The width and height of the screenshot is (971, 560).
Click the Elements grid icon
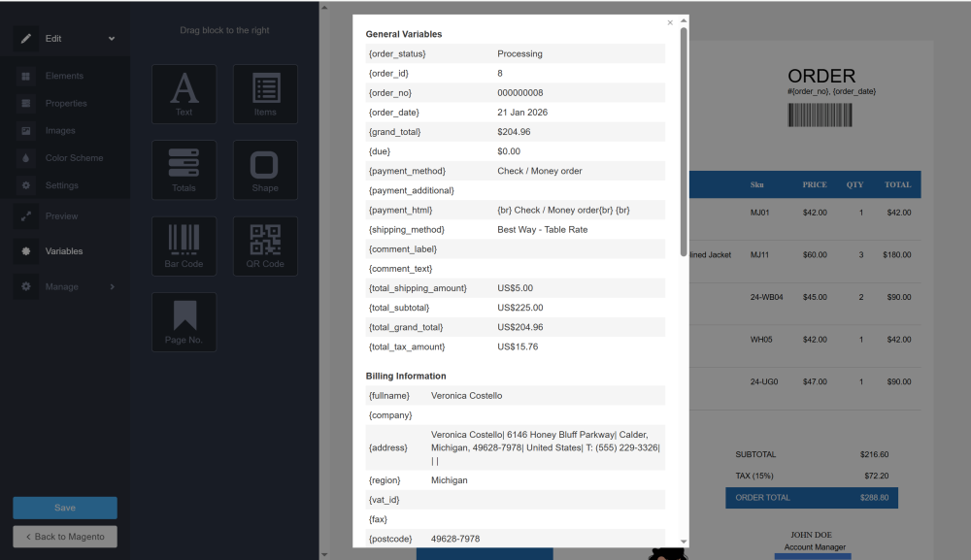point(26,76)
